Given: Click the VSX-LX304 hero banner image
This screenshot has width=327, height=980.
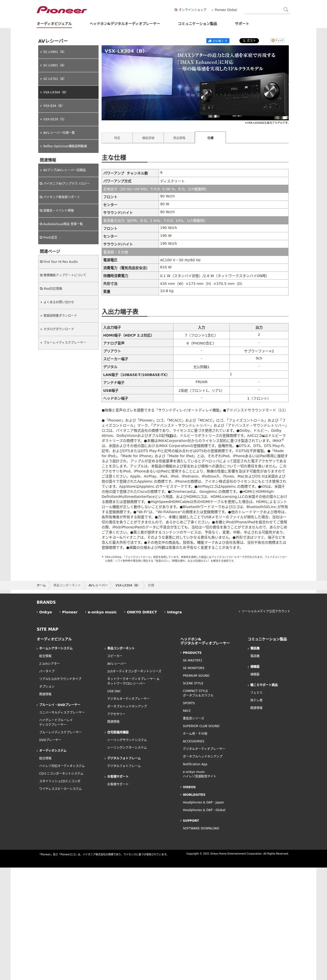Looking at the screenshot, I should (195, 82).
